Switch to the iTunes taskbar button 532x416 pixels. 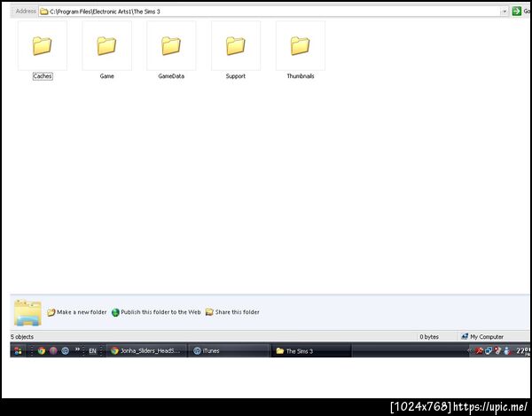[x=229, y=351]
